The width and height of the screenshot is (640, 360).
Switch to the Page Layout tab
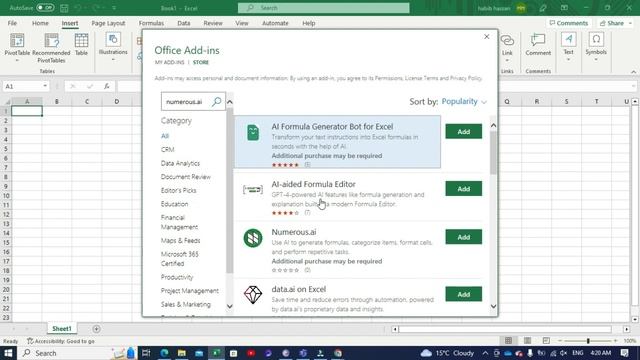click(108, 23)
